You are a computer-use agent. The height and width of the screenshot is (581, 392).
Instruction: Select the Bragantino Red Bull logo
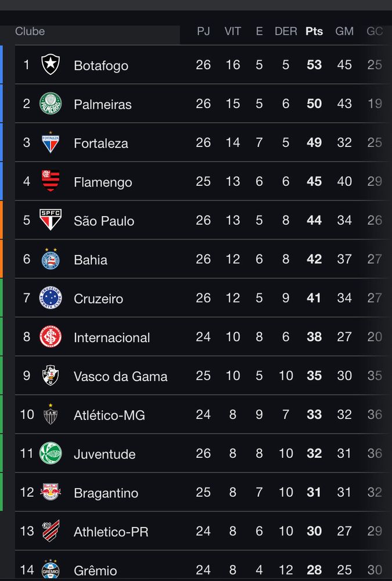tap(51, 492)
